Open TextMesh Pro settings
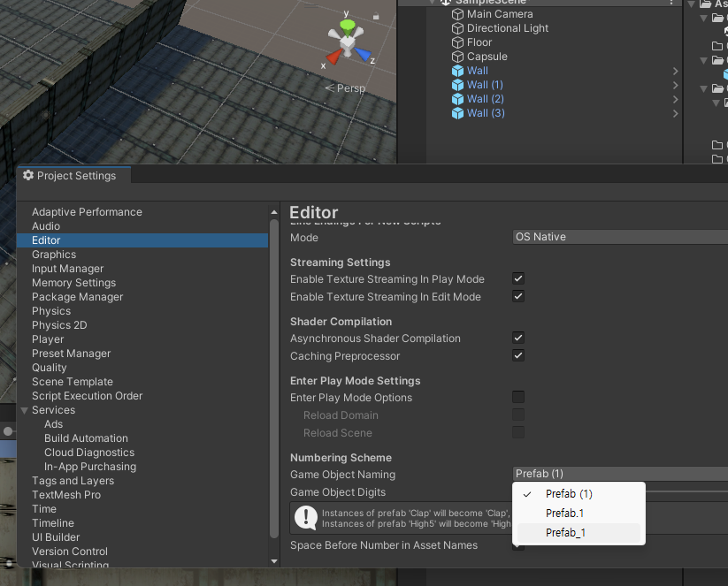Image resolution: width=728 pixels, height=586 pixels. click(66, 495)
